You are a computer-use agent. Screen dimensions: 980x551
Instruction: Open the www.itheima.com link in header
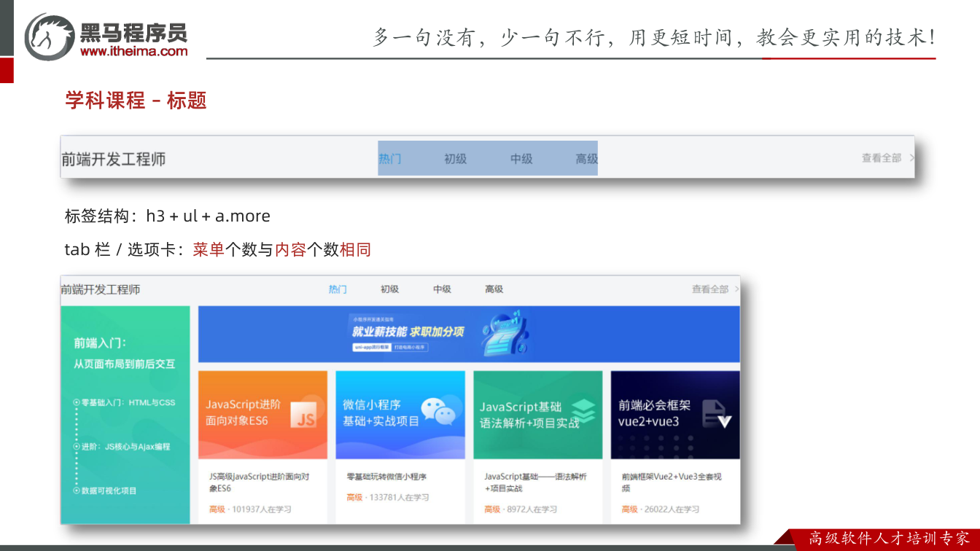click(133, 51)
